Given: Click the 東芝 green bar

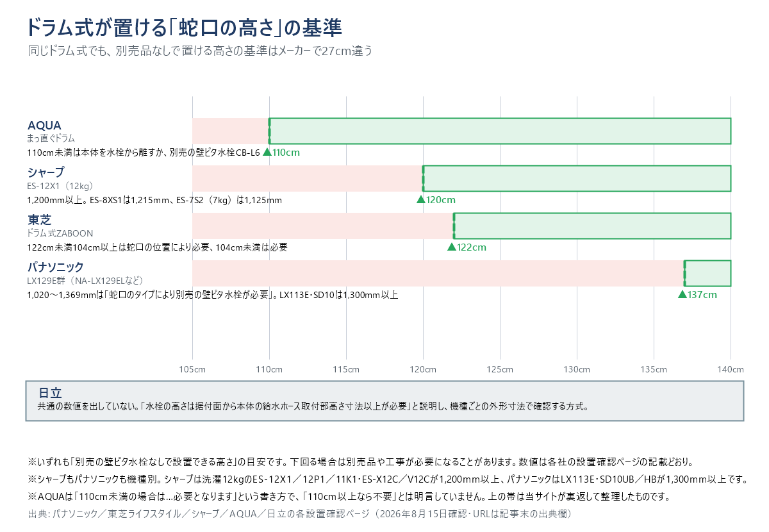Looking at the screenshot, I should coord(592,226).
